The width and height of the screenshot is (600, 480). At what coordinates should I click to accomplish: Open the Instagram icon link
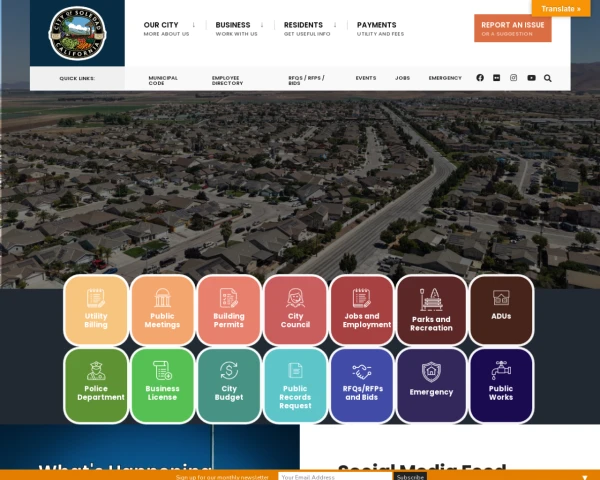point(514,78)
